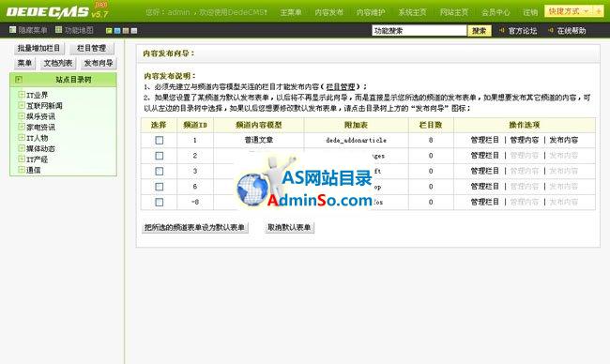The height and width of the screenshot is (364, 610).
Task: Tick the checkbox for channel ID 2
Action: click(x=160, y=156)
